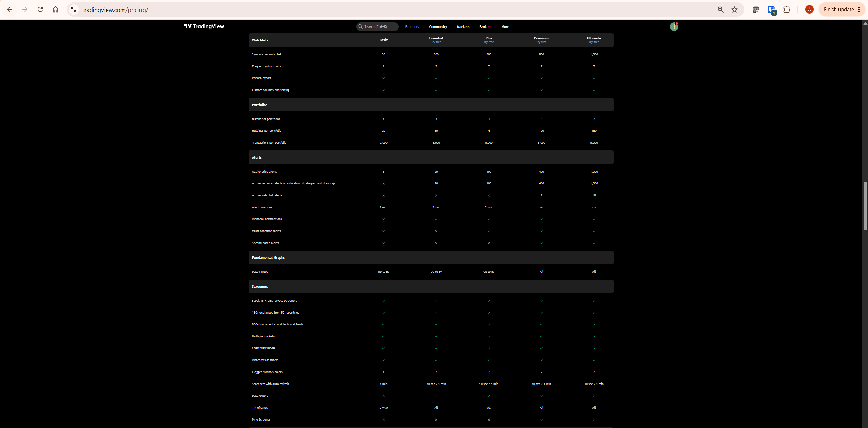Open the browser zoom magnifier icon
The image size is (868, 428).
[x=720, y=10]
